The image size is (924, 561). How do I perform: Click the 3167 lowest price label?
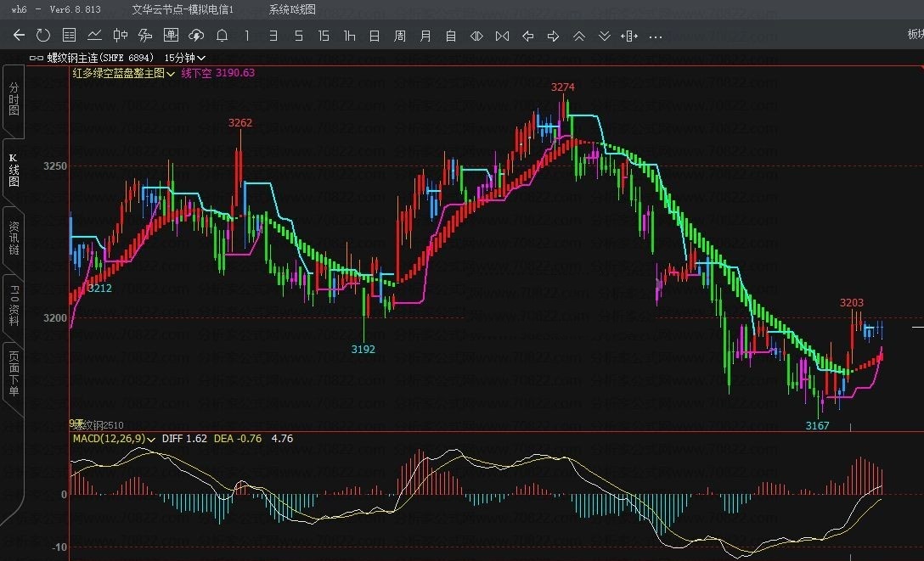click(x=817, y=425)
